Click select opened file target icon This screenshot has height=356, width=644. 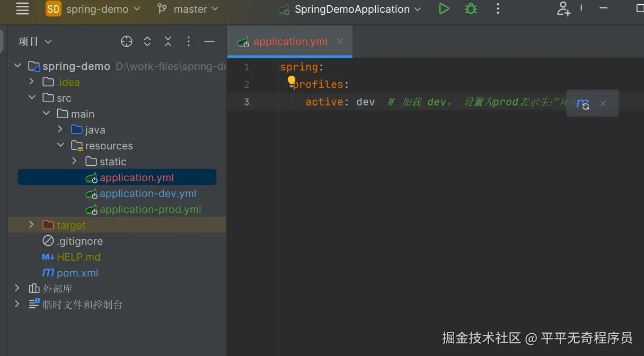click(x=126, y=41)
